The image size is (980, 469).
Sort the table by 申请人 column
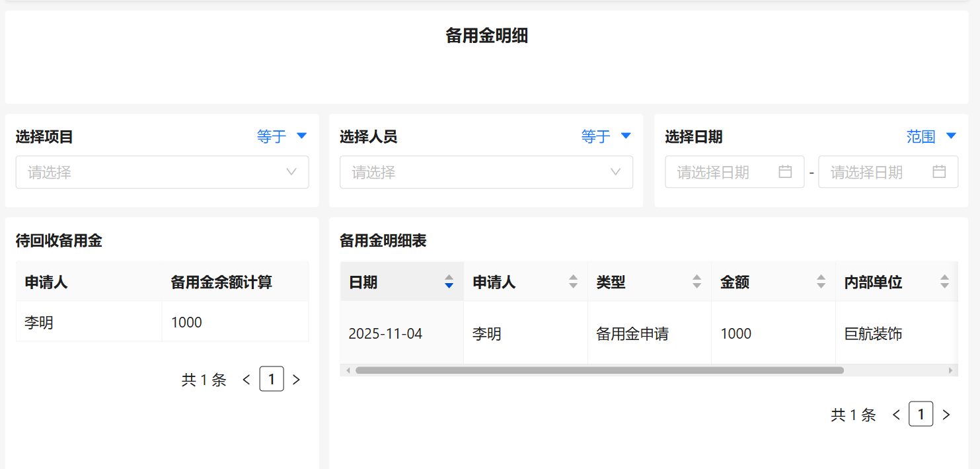point(572,281)
